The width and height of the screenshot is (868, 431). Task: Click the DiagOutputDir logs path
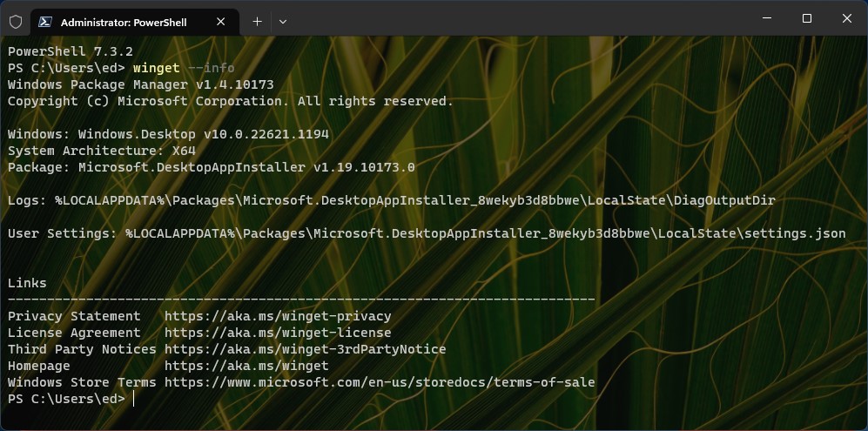click(415, 200)
